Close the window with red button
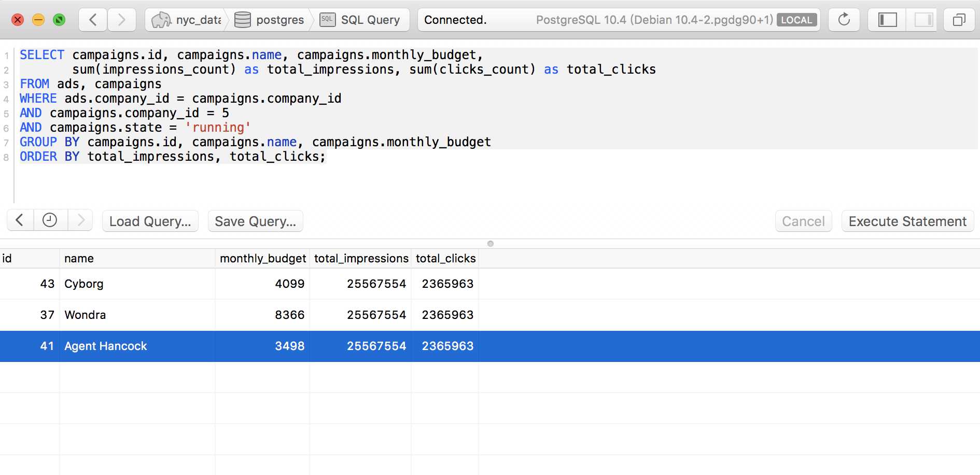The height and width of the screenshot is (475, 980). point(18,20)
